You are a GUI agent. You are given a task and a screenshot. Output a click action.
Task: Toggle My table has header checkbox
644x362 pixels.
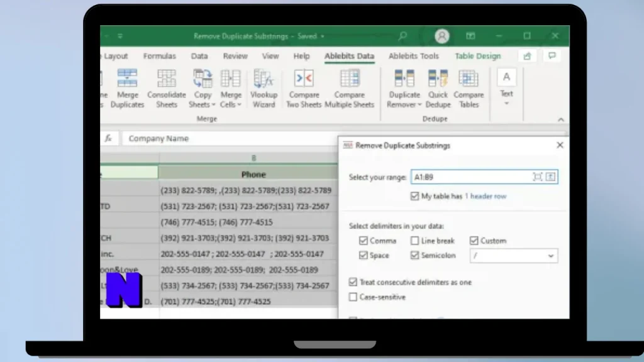(x=414, y=196)
